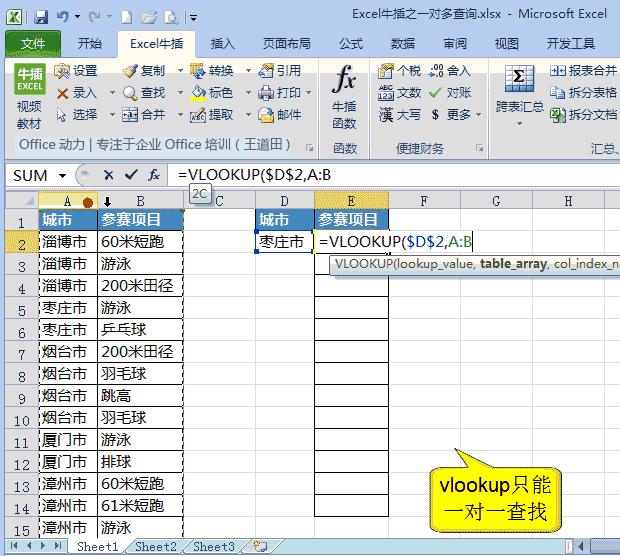The image size is (620, 556).
Task: Click the fx Insert Function button
Action: (x=154, y=175)
